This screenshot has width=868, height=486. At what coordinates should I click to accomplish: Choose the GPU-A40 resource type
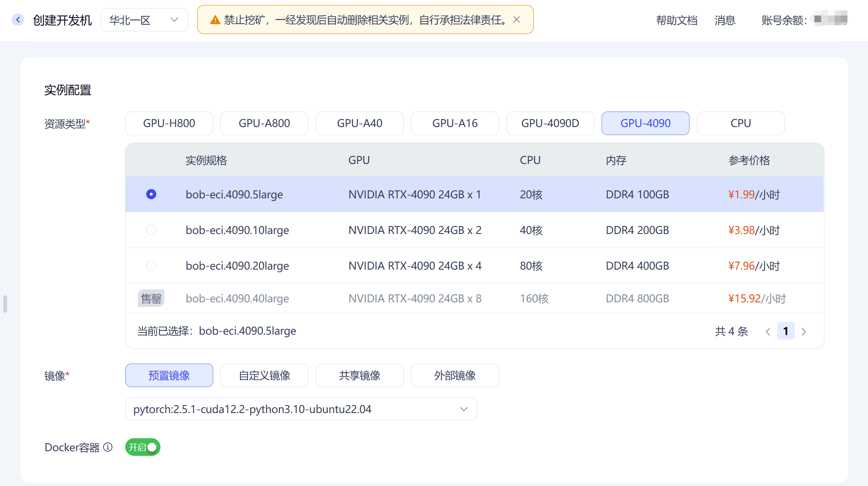coord(359,123)
